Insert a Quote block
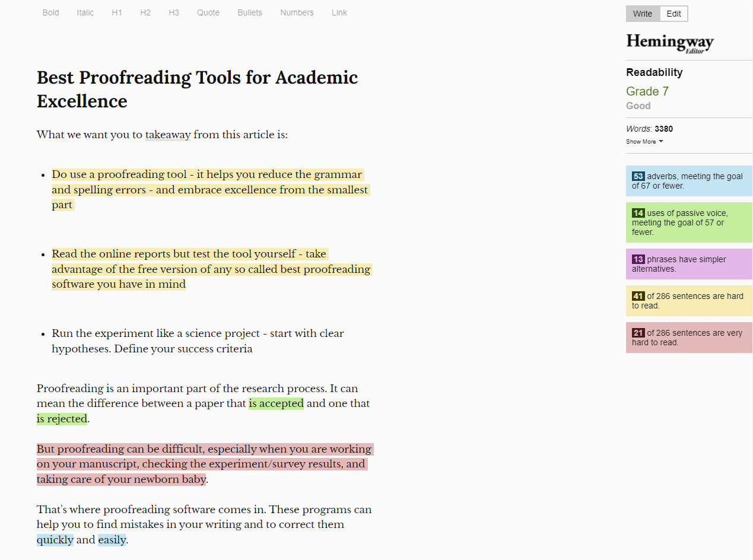 208,12
